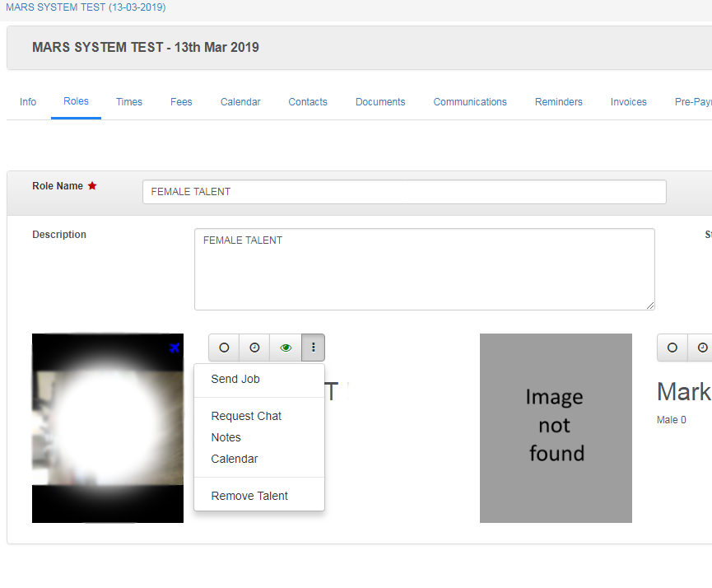Screen dimensions: 712x588
Task: Open Notes from the talent menu
Action: pos(226,437)
